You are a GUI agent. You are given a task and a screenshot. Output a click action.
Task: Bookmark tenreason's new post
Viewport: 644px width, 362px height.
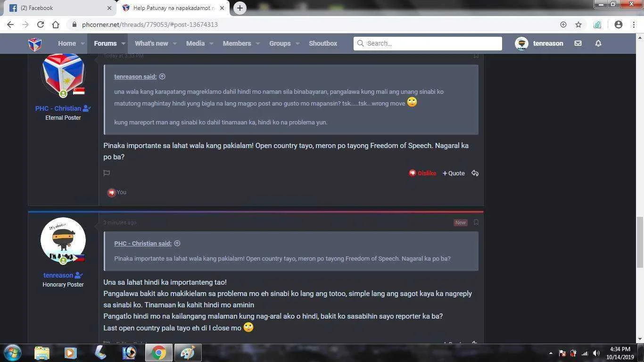[x=476, y=222]
